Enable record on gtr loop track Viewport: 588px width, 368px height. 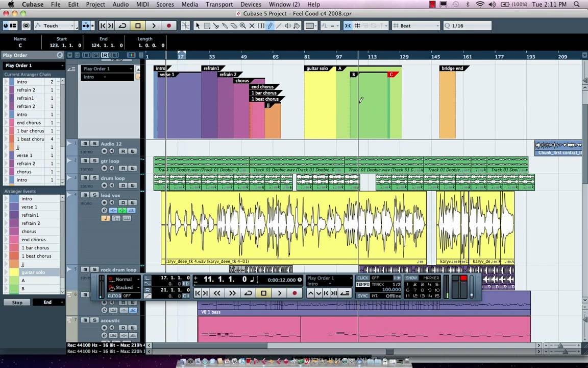pyautogui.click(x=104, y=168)
